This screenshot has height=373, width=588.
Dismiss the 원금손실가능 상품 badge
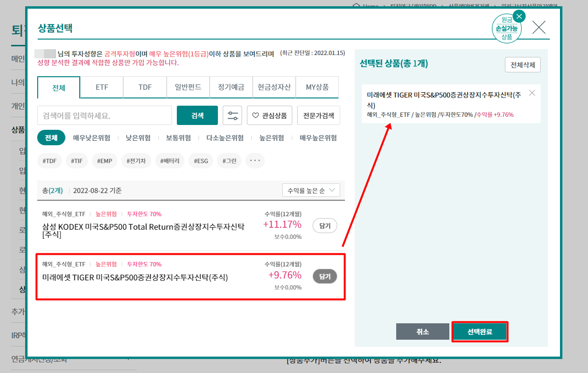point(519,16)
